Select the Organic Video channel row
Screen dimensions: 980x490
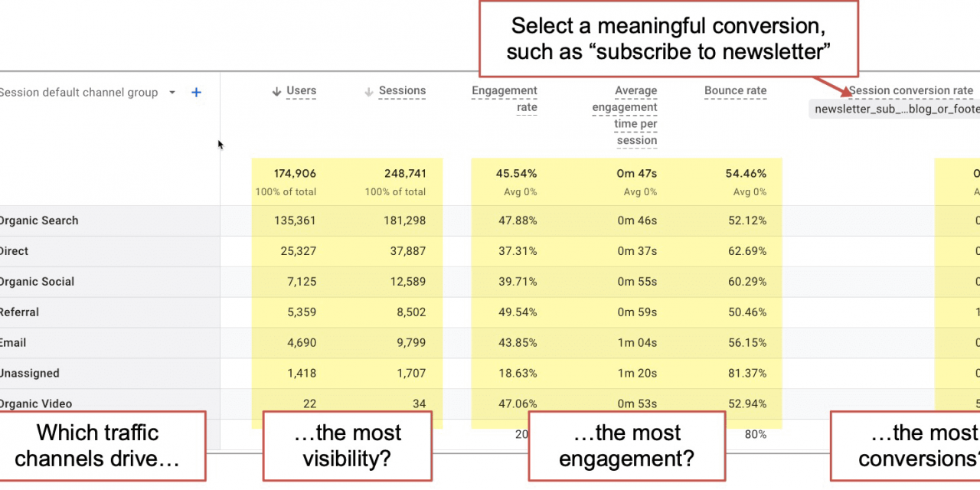(35, 403)
